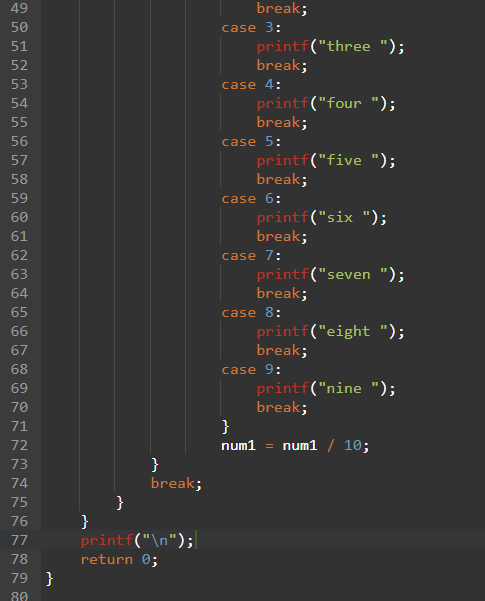Click the number 10 in division

tap(352, 445)
